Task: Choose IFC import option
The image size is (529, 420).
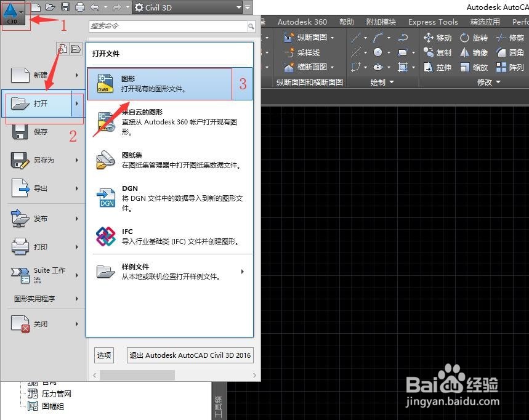Action: click(170, 236)
